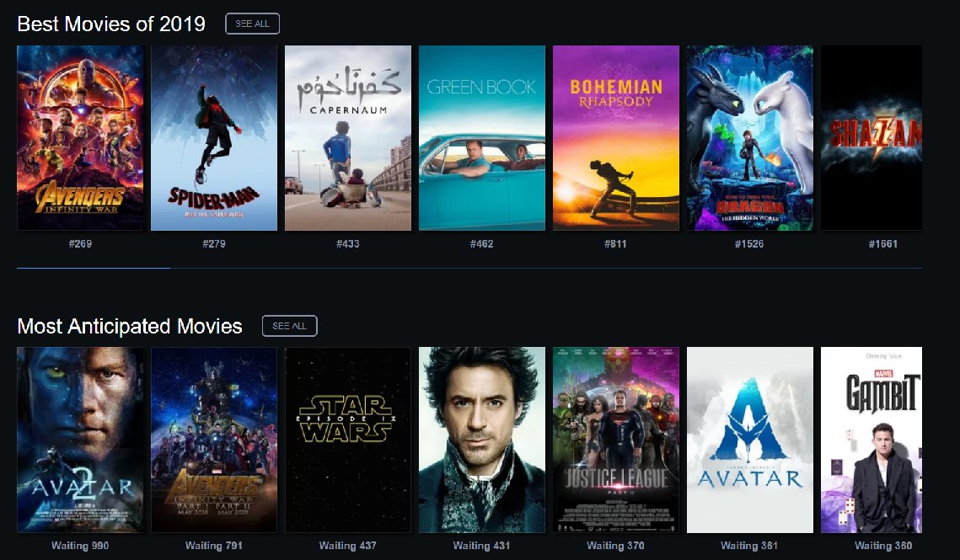This screenshot has height=560, width=960.
Task: Click the Justice League Part II poster
Action: click(x=616, y=440)
